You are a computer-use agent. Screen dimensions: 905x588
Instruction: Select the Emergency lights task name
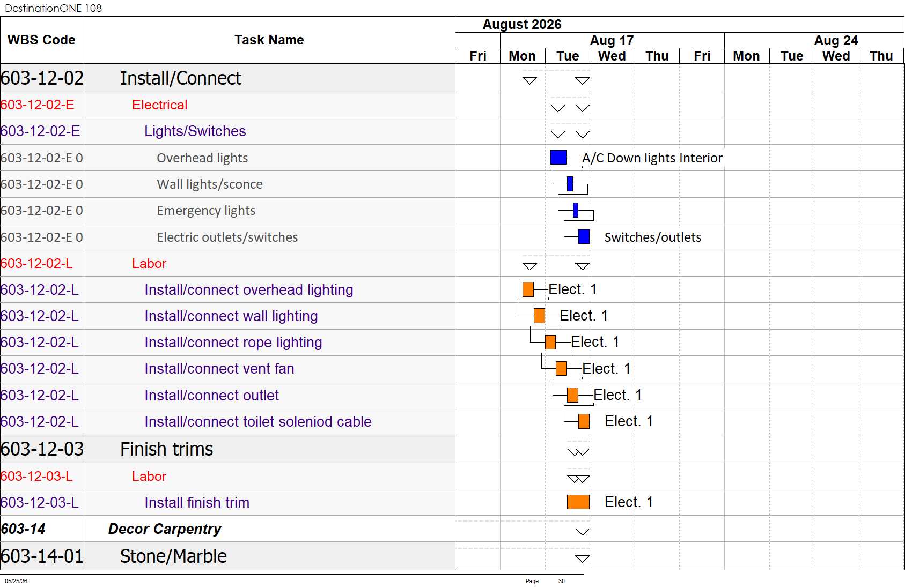point(206,211)
